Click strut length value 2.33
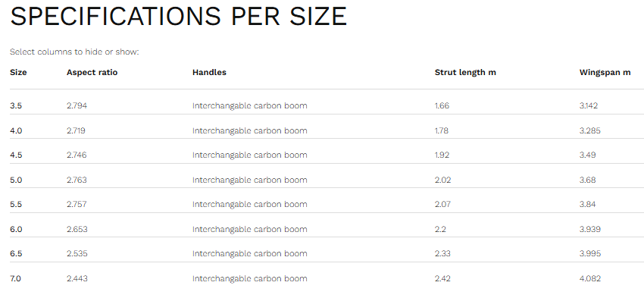 [x=442, y=253]
